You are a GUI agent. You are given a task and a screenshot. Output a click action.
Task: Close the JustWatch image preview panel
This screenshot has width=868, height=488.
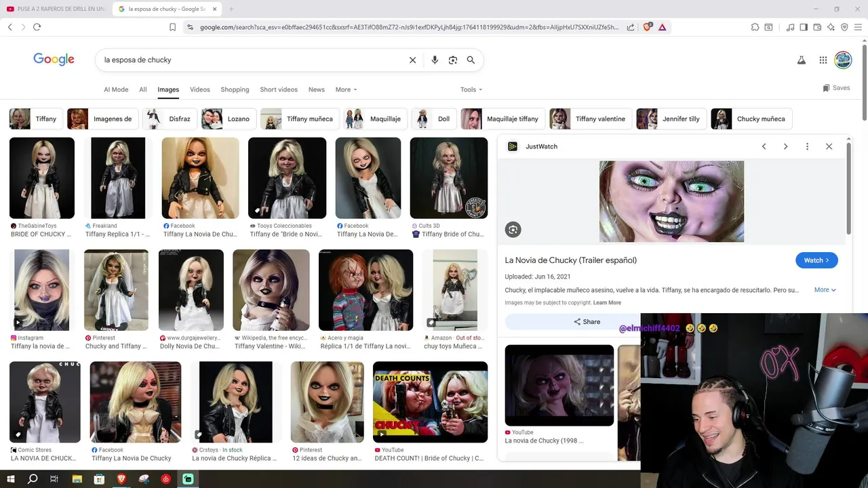tap(829, 146)
